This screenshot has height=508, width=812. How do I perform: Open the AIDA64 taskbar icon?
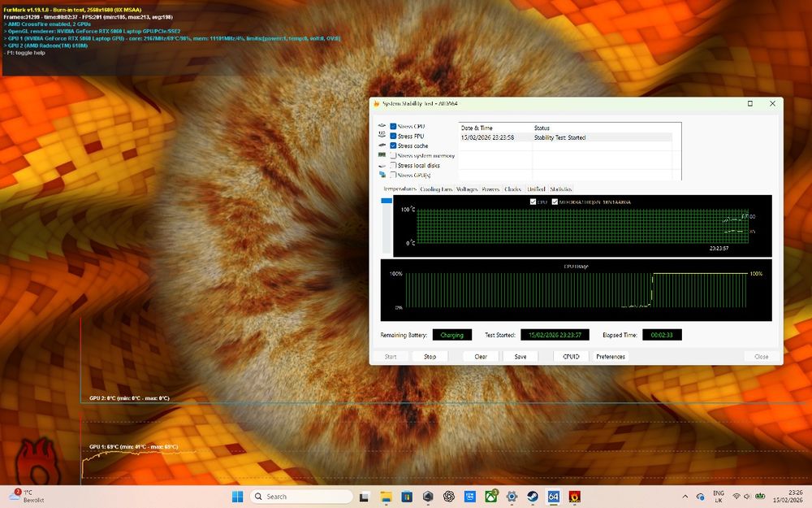[554, 496]
